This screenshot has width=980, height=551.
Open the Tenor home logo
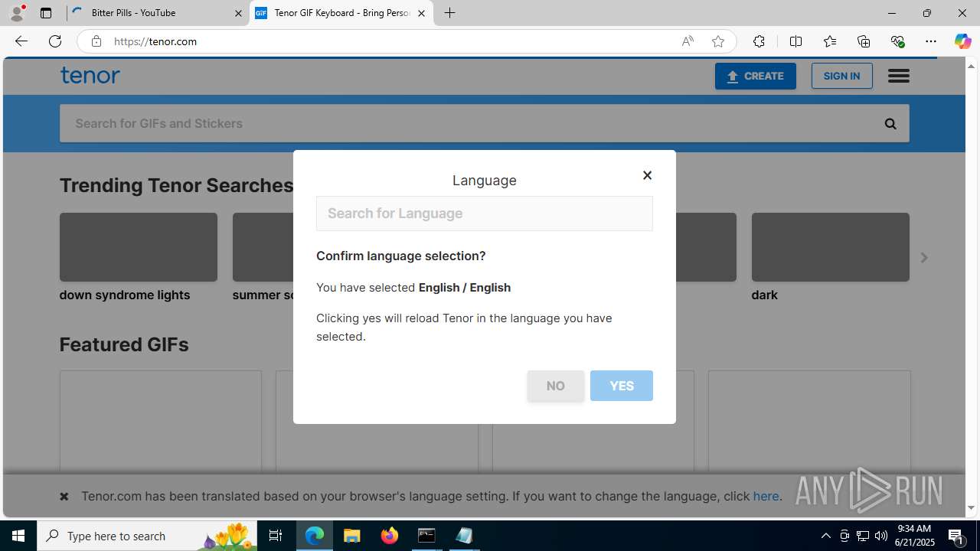click(x=90, y=75)
